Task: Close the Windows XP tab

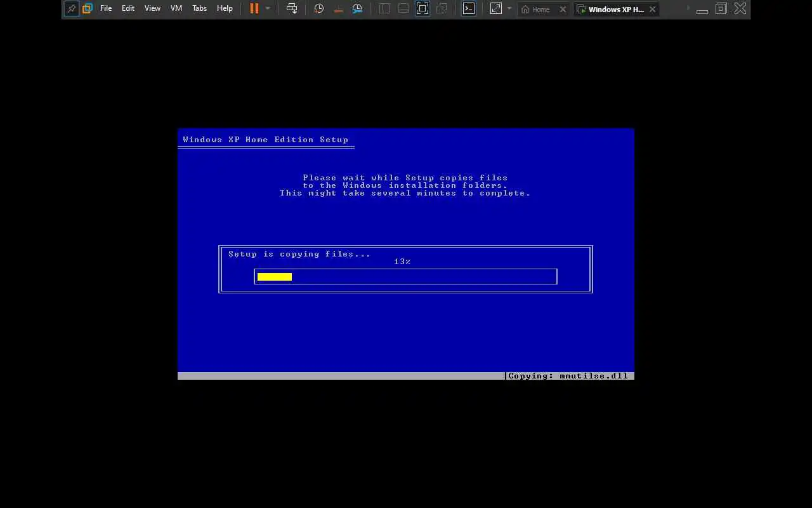Action: tap(652, 10)
